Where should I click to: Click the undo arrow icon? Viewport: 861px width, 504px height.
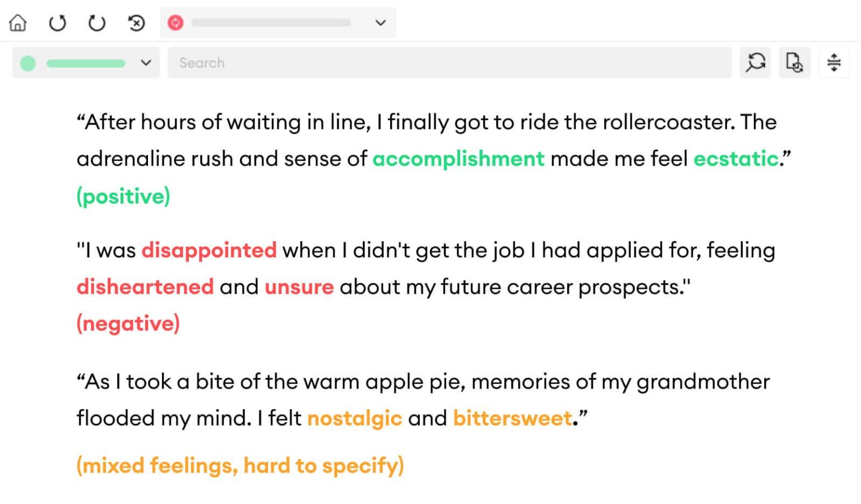57,23
